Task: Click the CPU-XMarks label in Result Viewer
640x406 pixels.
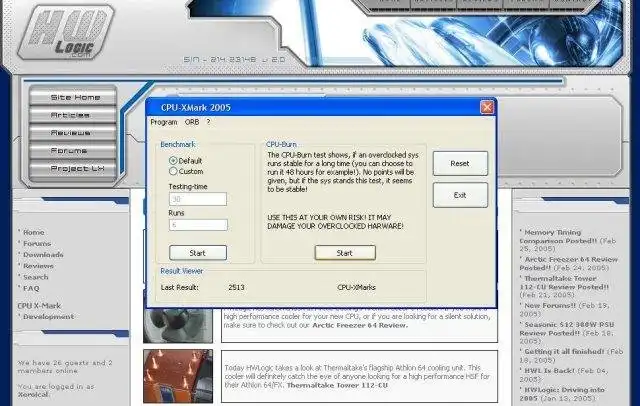Action: click(x=356, y=287)
